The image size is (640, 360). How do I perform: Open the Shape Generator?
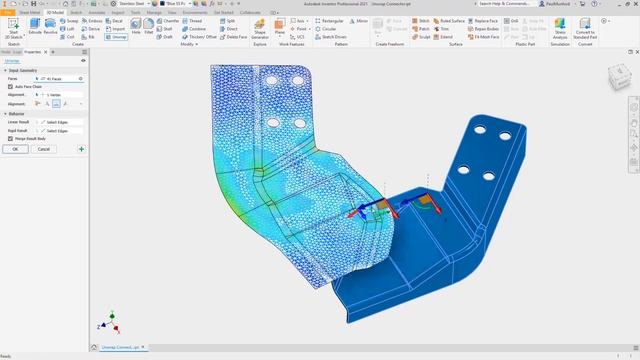pos(260,29)
